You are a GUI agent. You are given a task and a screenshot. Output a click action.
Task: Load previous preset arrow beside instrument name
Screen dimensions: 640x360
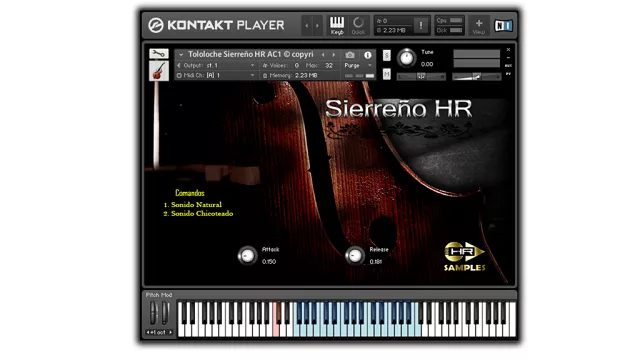pyautogui.click(x=323, y=55)
